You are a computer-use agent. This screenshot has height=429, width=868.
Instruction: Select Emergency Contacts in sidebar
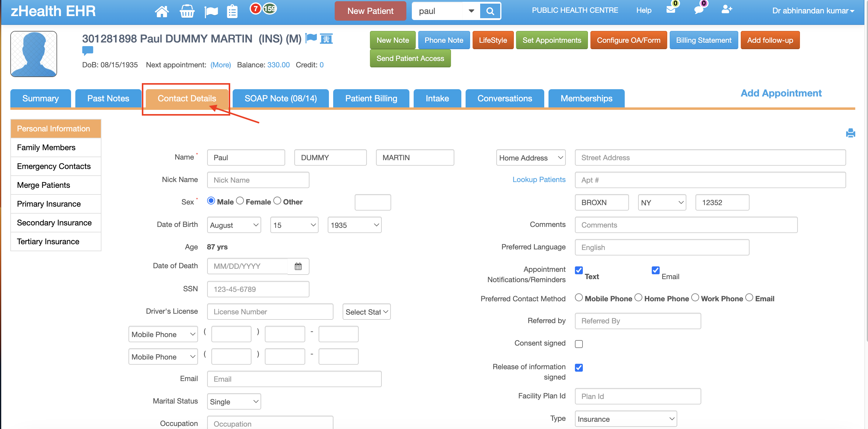(56, 166)
